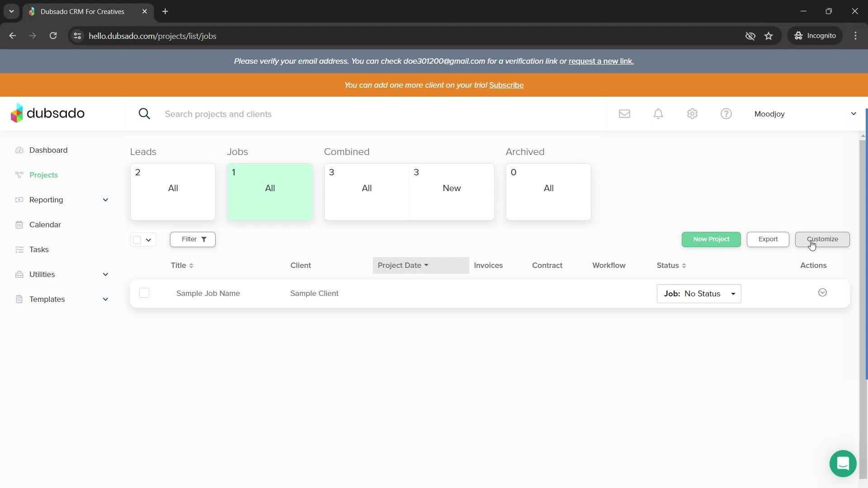This screenshot has height=488, width=868.
Task: Open Sample Job Name project
Action: pyautogui.click(x=208, y=293)
